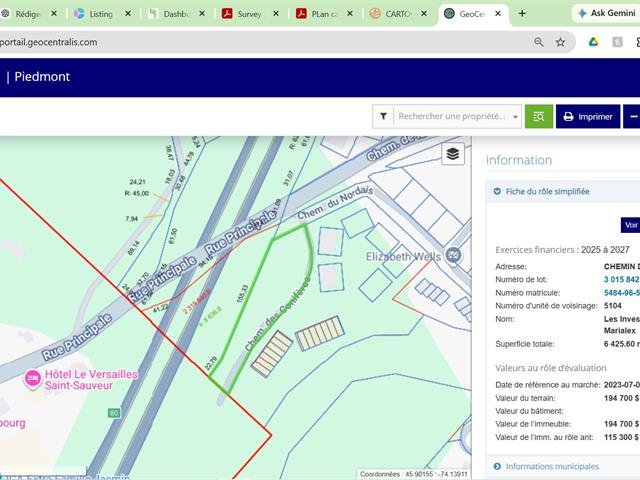Click the Imprimer button
The height and width of the screenshot is (480, 640).
point(588,117)
